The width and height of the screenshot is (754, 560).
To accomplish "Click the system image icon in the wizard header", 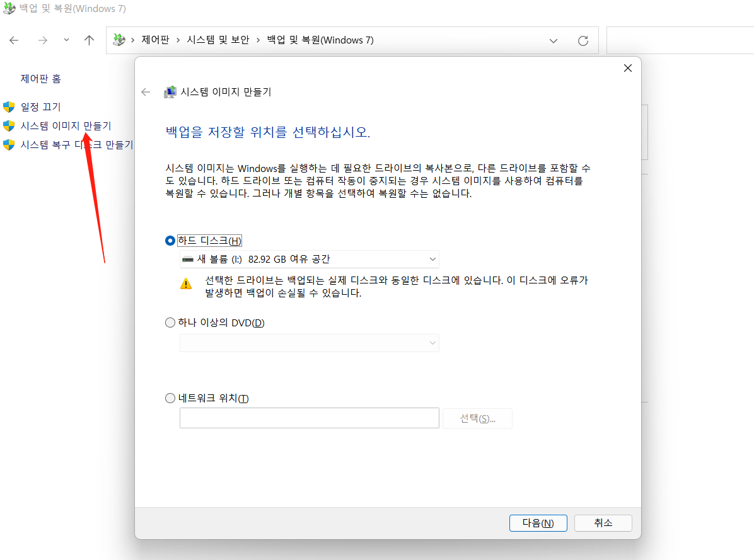I will point(170,91).
